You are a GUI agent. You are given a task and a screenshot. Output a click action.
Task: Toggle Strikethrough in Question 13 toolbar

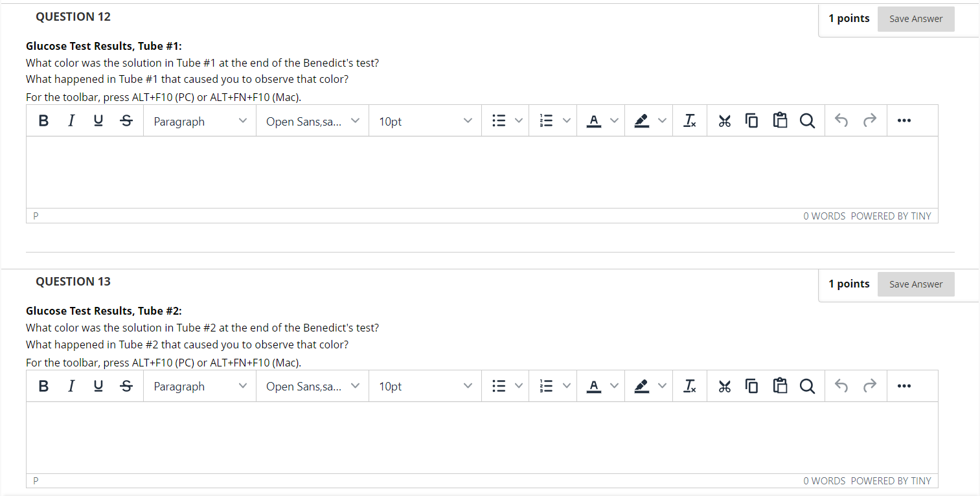[126, 386]
